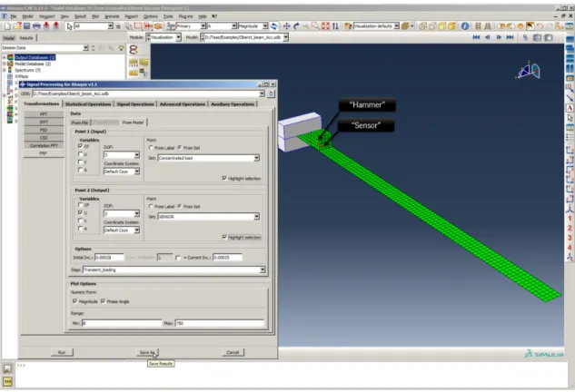Click the numeral 1 view icon
Viewport: 575px width, 392px height.
pyautogui.click(x=570, y=219)
